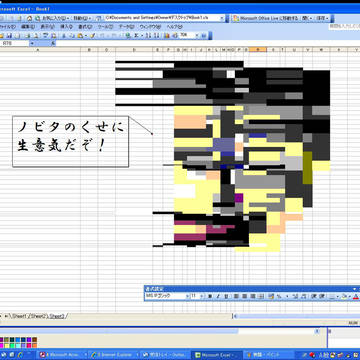Screen dimensions: 360x360
Task: Toggle Align Left
Action: 236,296
